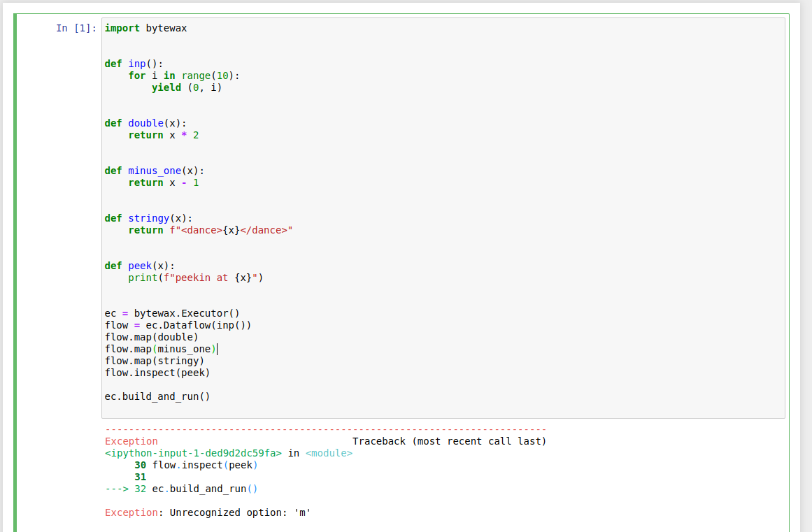This screenshot has height=532, width=812.
Task: Click the import bytewax line
Action: click(x=145, y=28)
